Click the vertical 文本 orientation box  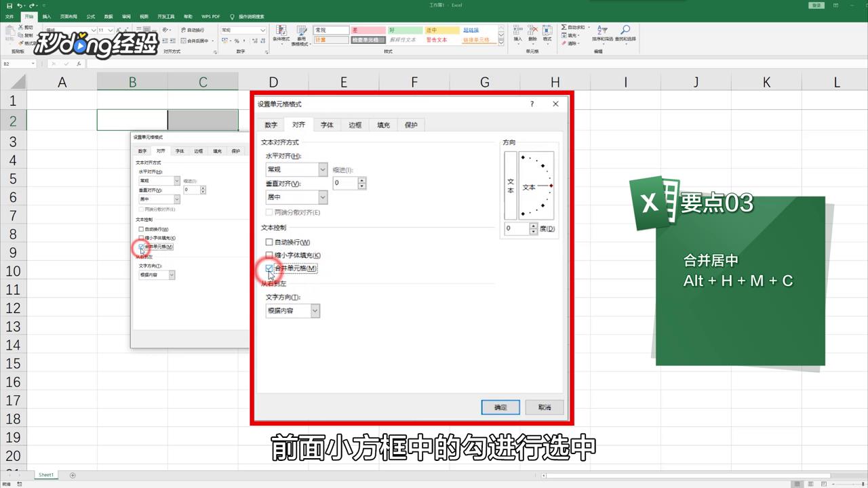click(x=511, y=186)
